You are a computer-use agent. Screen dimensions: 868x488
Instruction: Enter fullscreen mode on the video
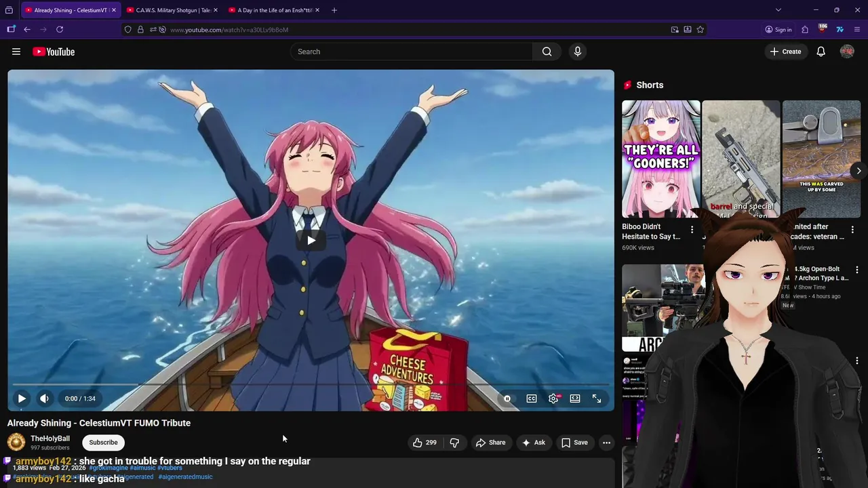[597, 399]
